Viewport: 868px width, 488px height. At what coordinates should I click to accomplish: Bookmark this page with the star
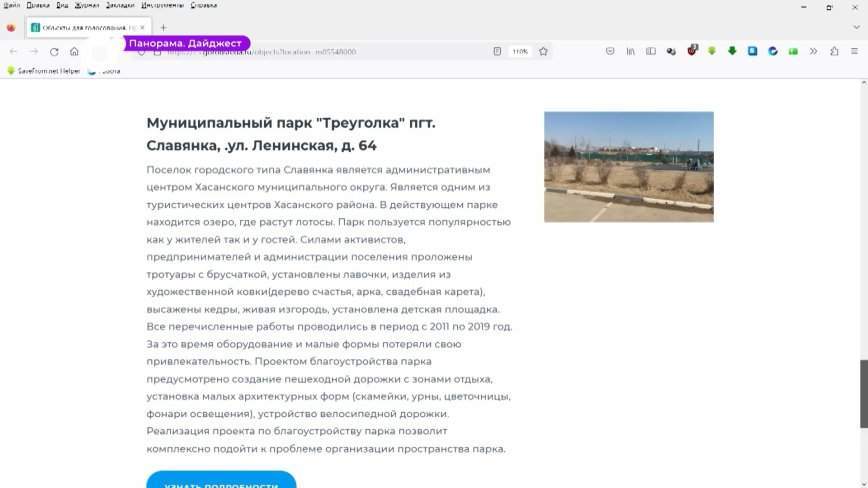[544, 51]
